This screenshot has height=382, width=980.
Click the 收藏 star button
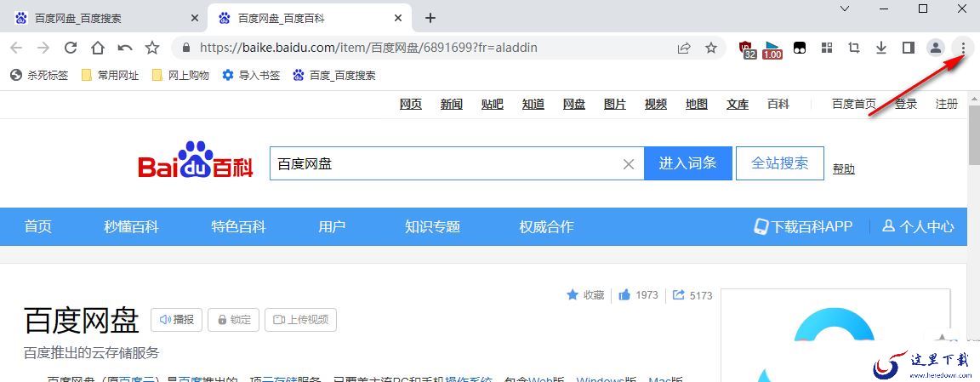pyautogui.click(x=585, y=295)
